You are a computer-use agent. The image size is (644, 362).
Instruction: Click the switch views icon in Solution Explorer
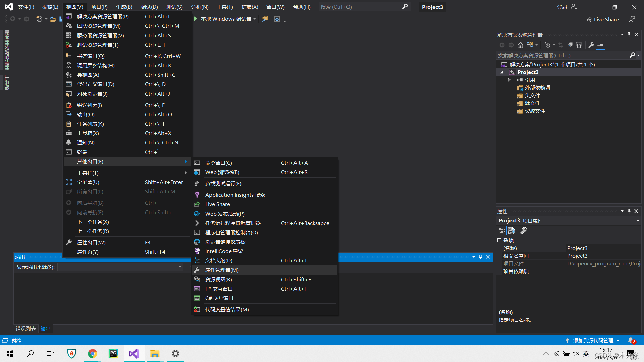pos(530,45)
